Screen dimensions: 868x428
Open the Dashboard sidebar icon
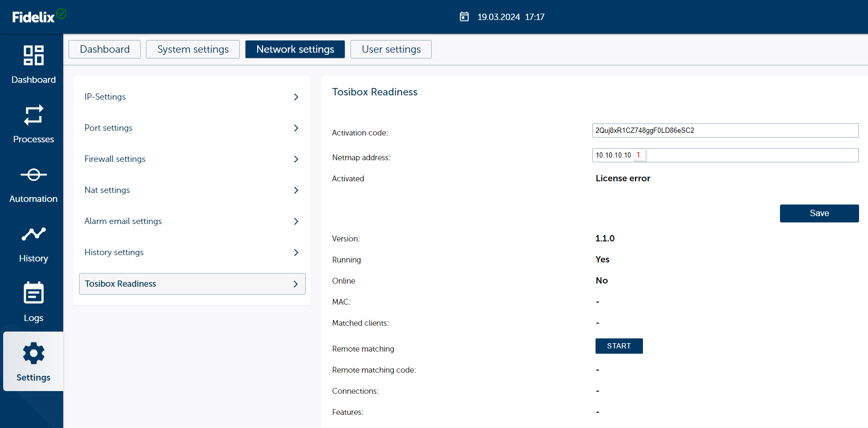pos(33,55)
